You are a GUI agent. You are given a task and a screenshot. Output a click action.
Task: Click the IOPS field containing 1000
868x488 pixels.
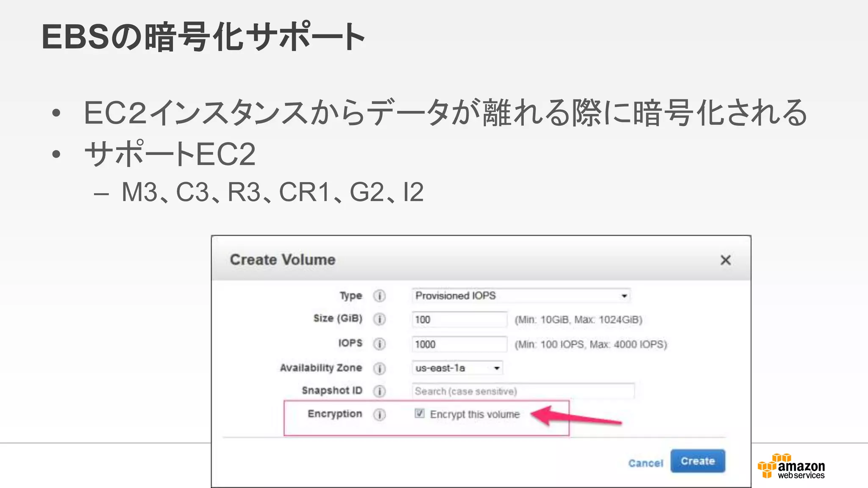[459, 344]
